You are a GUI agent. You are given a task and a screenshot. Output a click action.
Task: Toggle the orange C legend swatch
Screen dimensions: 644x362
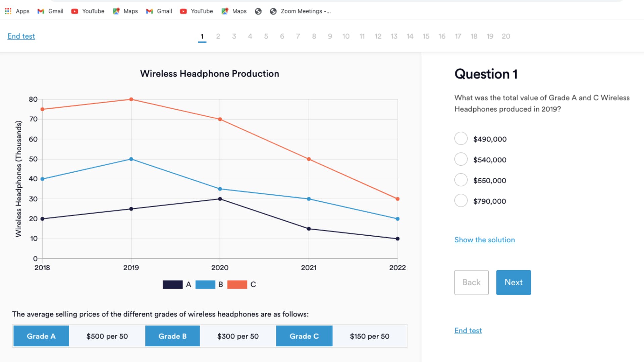click(237, 285)
